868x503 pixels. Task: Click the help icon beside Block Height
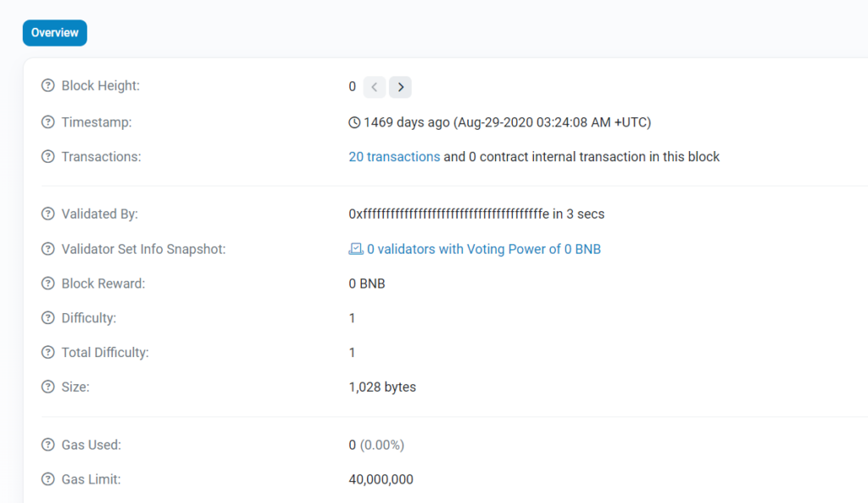pos(48,86)
